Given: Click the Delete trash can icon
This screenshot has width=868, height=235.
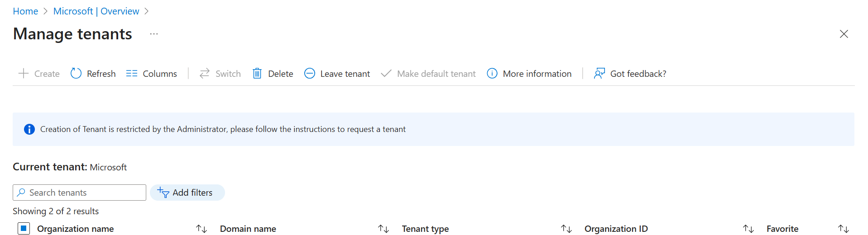Looking at the screenshot, I should click(257, 73).
